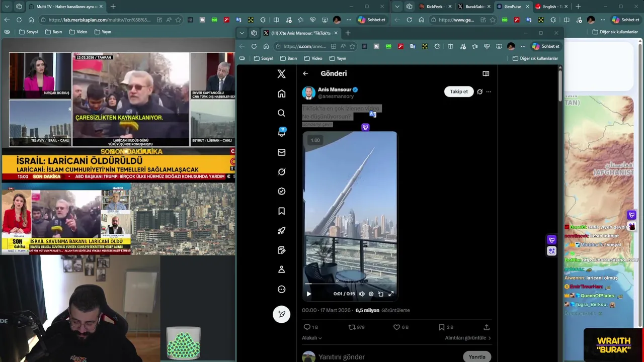Viewport: 644px width, 362px height.
Task: Open the buraksakinol.com link in chat
Action: pyautogui.click(x=610, y=260)
